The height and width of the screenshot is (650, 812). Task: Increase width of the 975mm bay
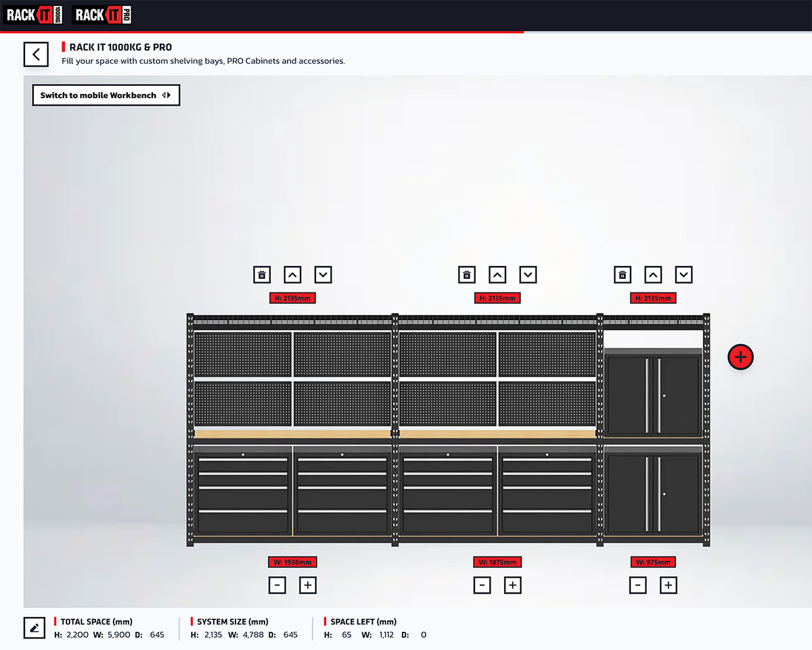pyautogui.click(x=669, y=585)
